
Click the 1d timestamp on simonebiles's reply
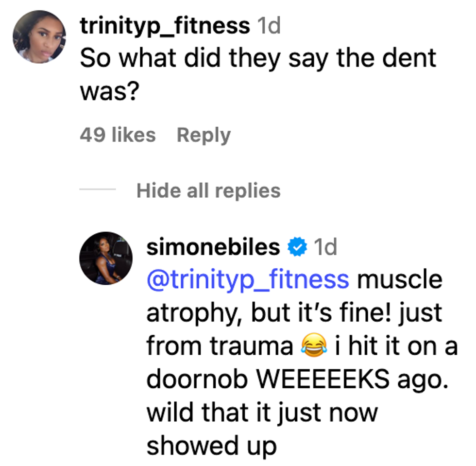pyautogui.click(x=325, y=248)
